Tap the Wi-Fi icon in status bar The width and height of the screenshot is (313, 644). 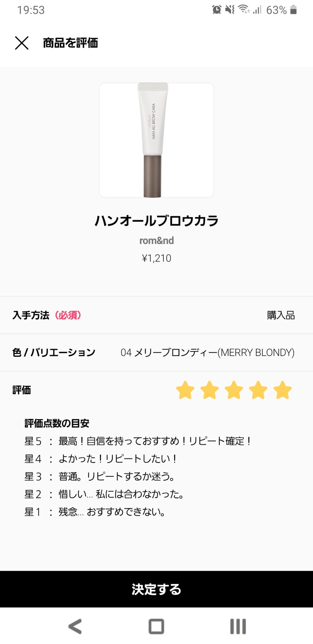(244, 9)
